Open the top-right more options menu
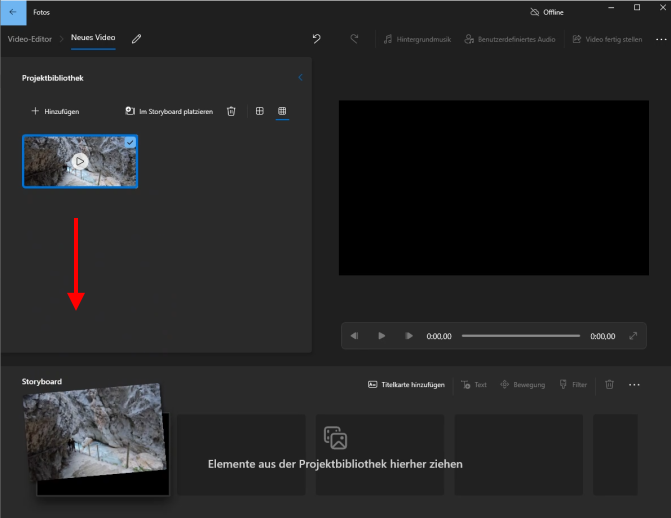This screenshot has width=671, height=518. pos(660,39)
